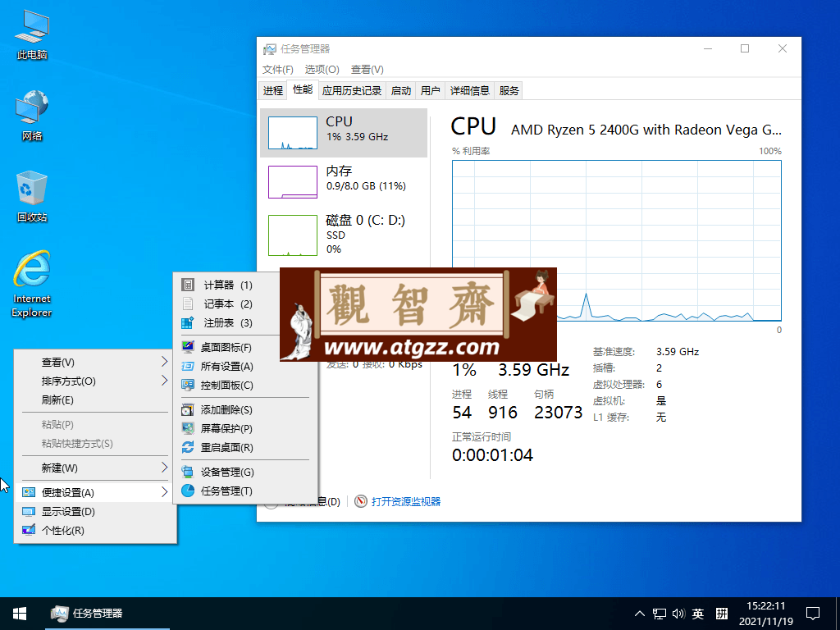Select the CPU graph thumbnail in sidebar
Viewport: 840px width, 630px height.
coord(293,133)
